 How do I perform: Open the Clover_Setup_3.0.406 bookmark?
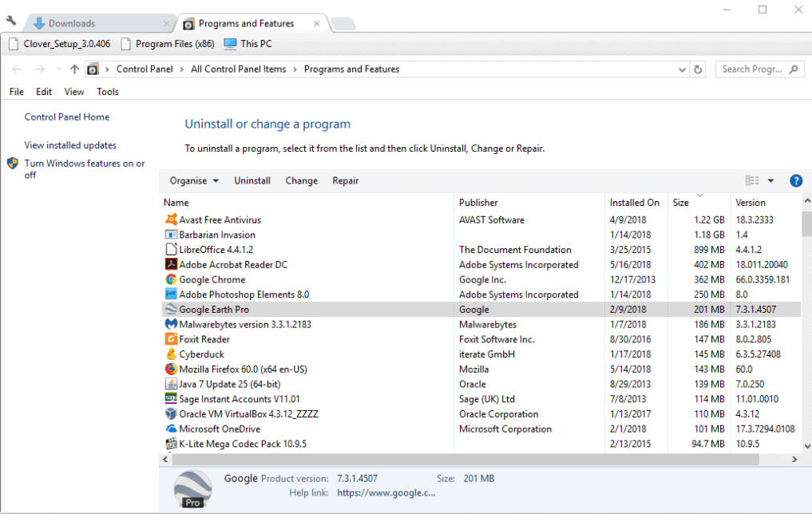60,44
